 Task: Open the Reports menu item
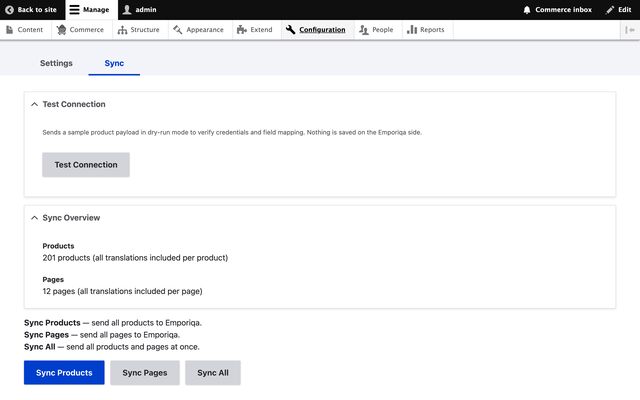432,30
